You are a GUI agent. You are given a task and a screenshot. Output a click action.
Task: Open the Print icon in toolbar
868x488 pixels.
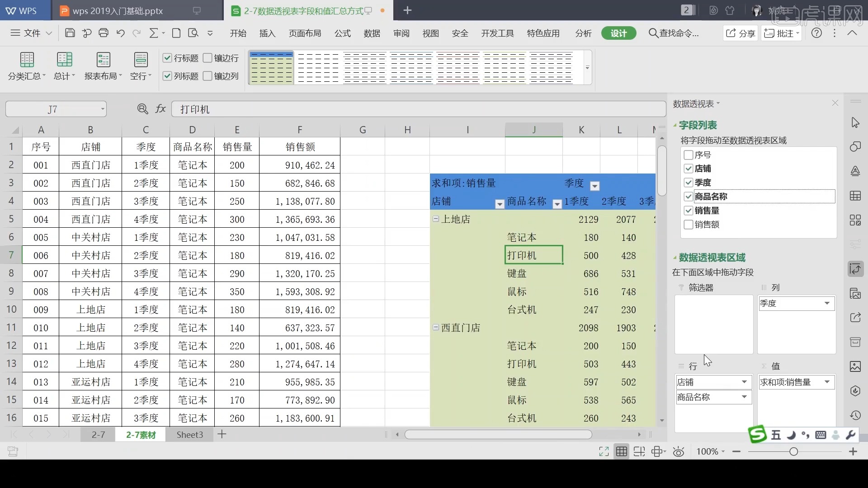coord(104,33)
